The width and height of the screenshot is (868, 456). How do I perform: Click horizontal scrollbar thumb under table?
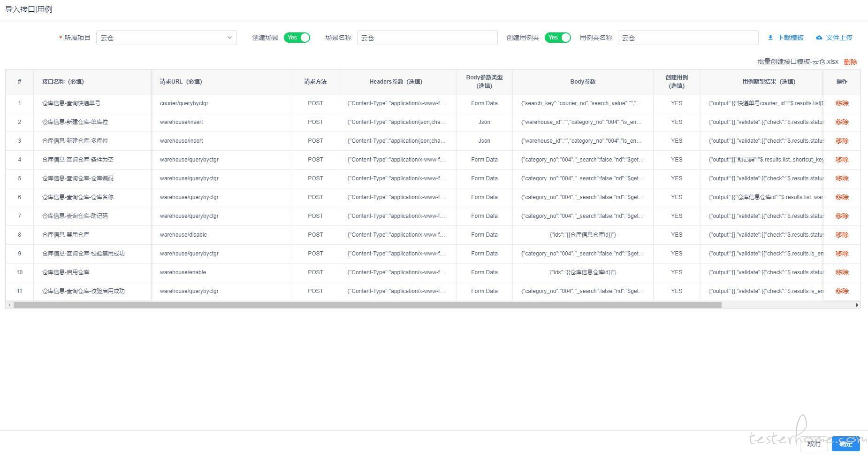367,305
